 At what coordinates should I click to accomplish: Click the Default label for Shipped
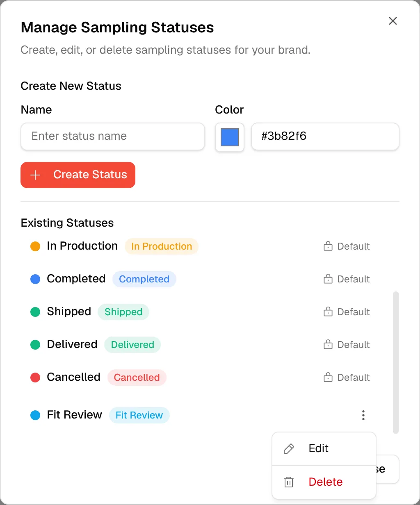[354, 312]
